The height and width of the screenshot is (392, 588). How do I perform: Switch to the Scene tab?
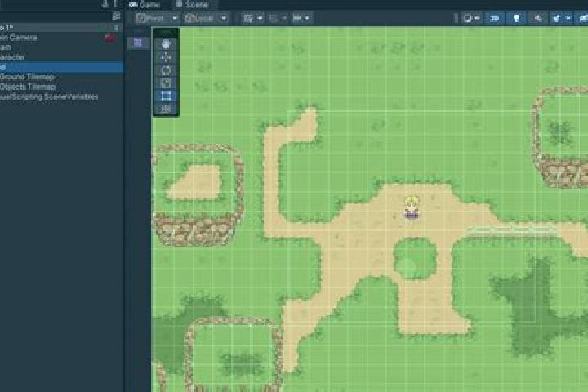coord(192,5)
